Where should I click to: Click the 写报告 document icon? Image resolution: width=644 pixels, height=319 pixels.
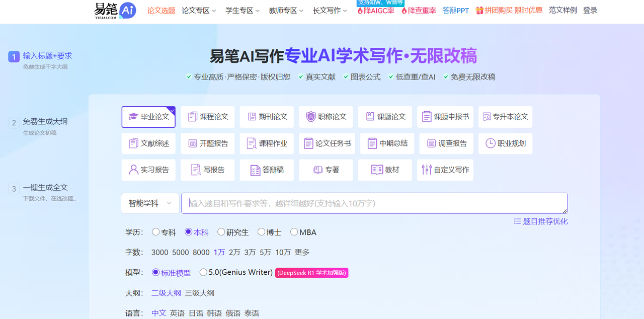196,170
